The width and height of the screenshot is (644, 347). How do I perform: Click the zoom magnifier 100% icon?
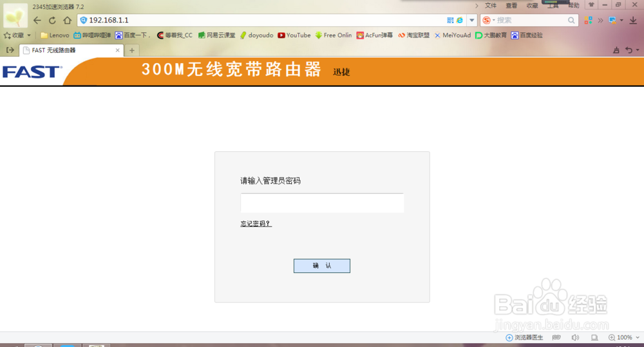pyautogui.click(x=620, y=337)
